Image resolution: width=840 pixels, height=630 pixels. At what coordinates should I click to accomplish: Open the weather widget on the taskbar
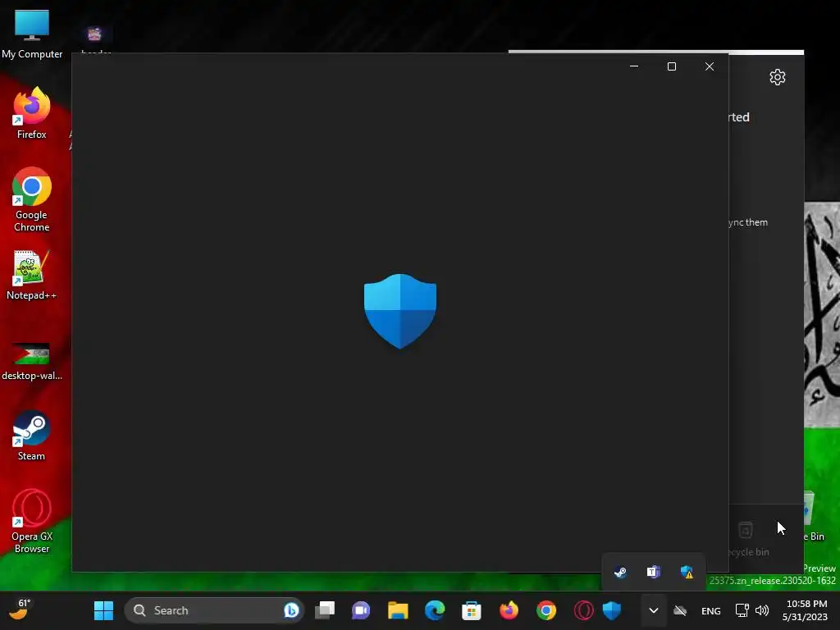21,609
